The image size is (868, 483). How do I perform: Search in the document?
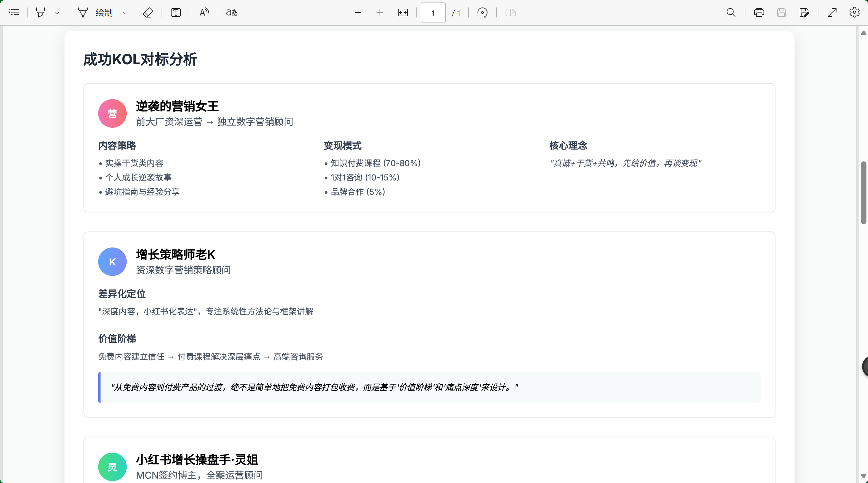(730, 12)
